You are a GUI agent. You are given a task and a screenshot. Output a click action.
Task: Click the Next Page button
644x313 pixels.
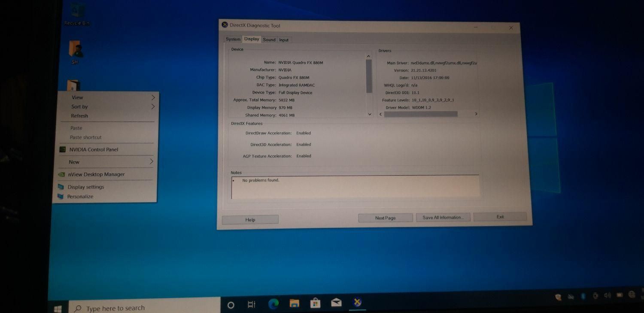[386, 218]
